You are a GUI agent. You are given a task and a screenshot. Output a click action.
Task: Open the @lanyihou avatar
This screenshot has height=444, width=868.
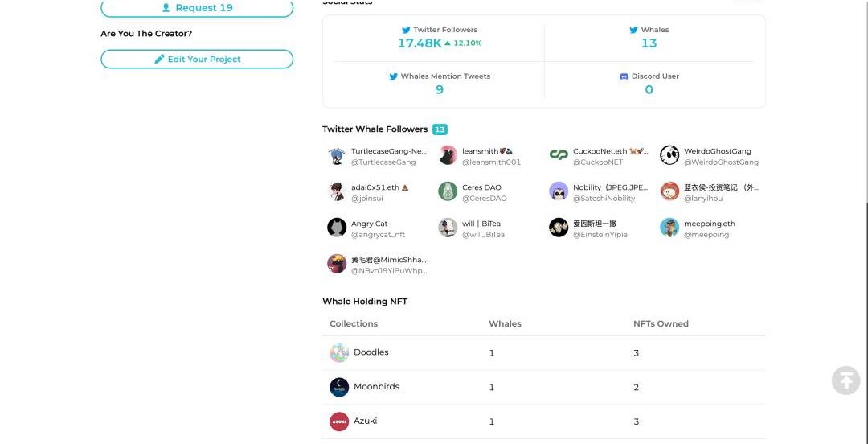669,191
